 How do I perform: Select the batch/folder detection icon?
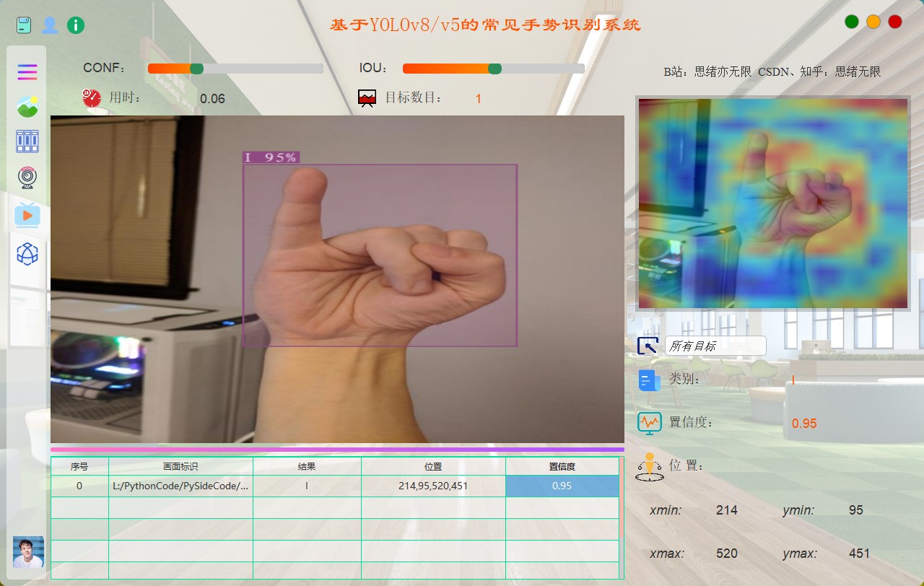pyautogui.click(x=27, y=141)
